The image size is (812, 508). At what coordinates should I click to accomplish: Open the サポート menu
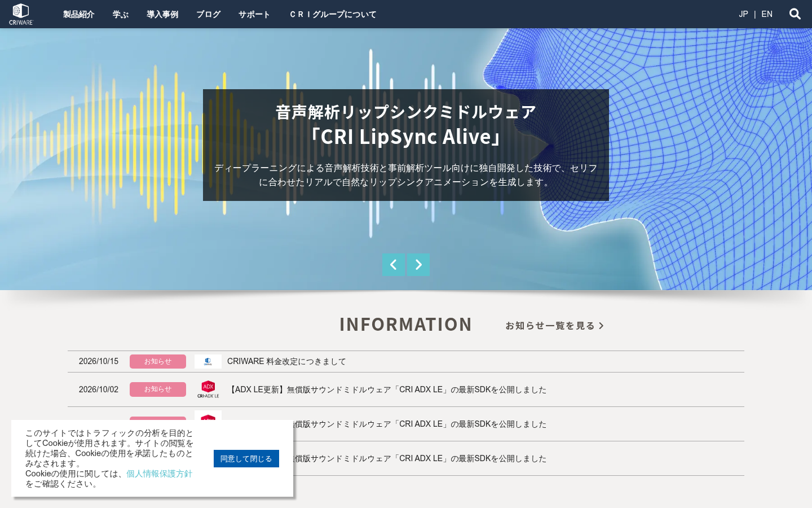coord(254,14)
